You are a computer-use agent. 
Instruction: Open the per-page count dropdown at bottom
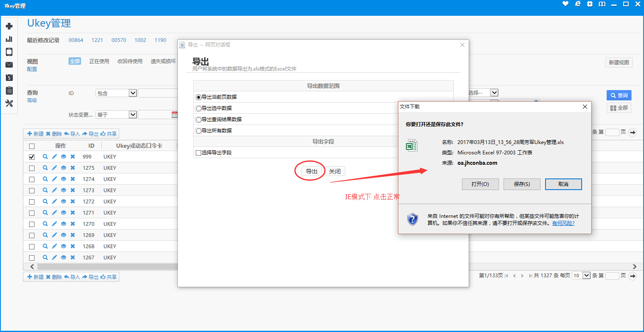586,275
